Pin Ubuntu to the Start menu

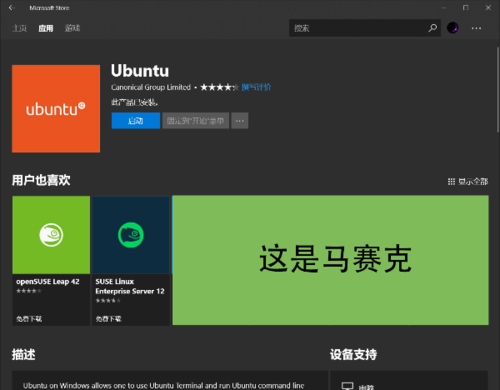(x=196, y=121)
